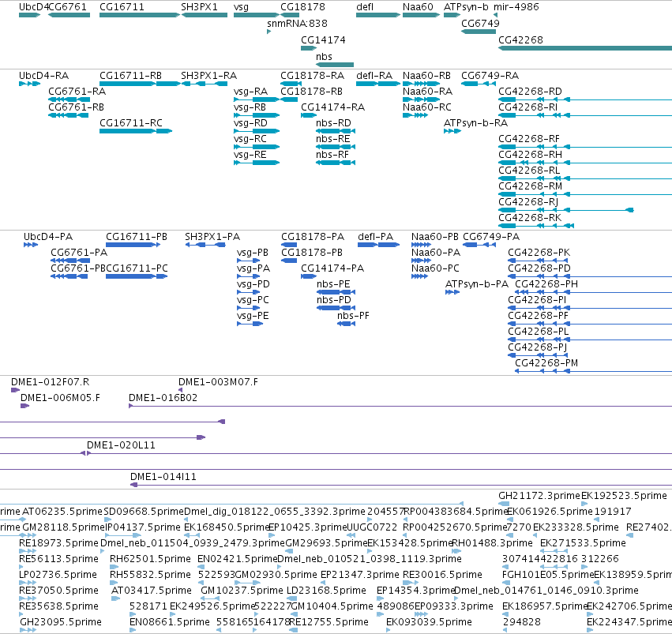
Task: Click the CG6749 gene bar
Action: tap(479, 32)
